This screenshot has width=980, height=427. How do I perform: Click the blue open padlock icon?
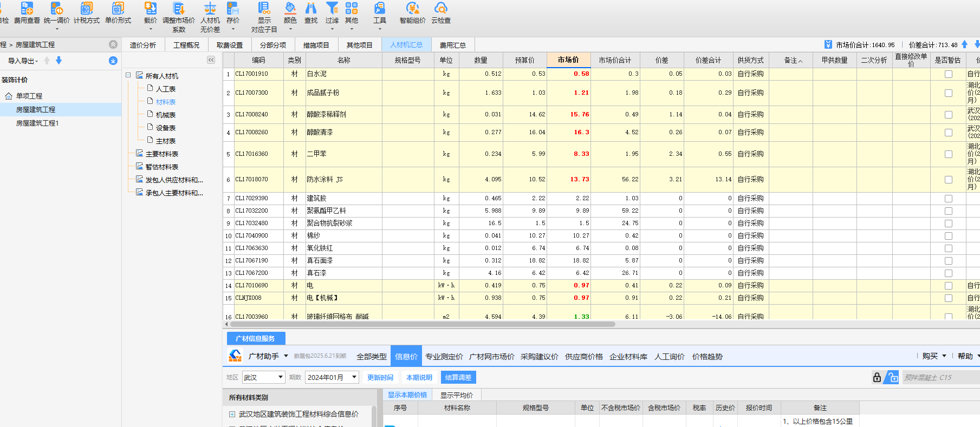pyautogui.click(x=892, y=377)
